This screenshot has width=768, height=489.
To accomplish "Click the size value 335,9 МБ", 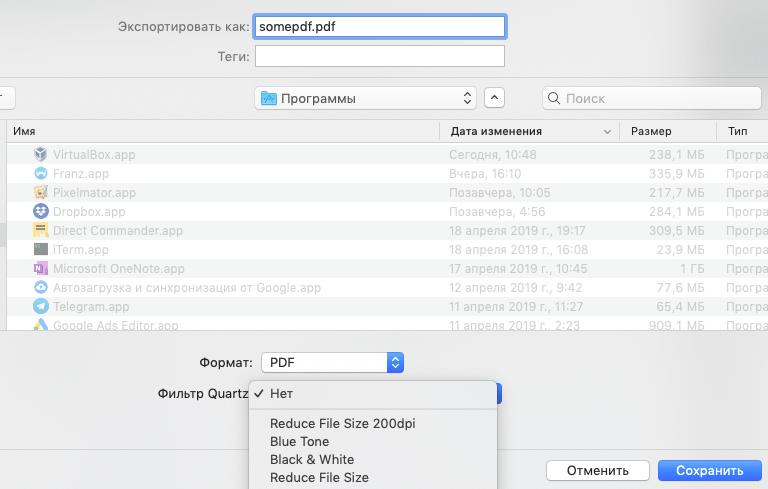I will [677, 173].
